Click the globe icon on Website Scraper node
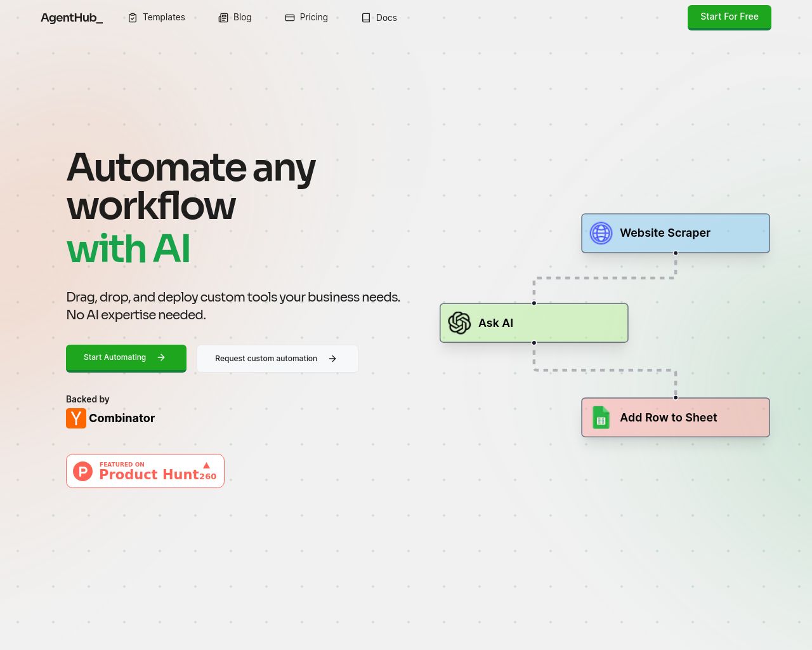This screenshot has height=650, width=812. click(600, 233)
